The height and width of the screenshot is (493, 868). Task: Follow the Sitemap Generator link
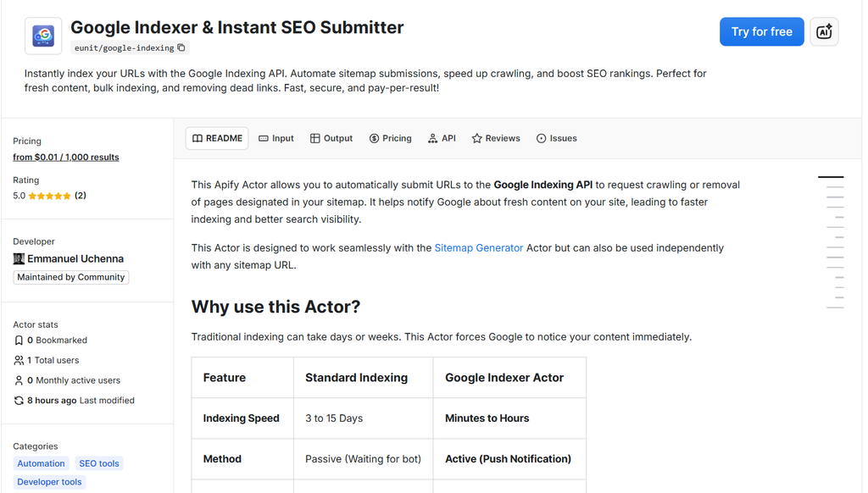(478, 248)
